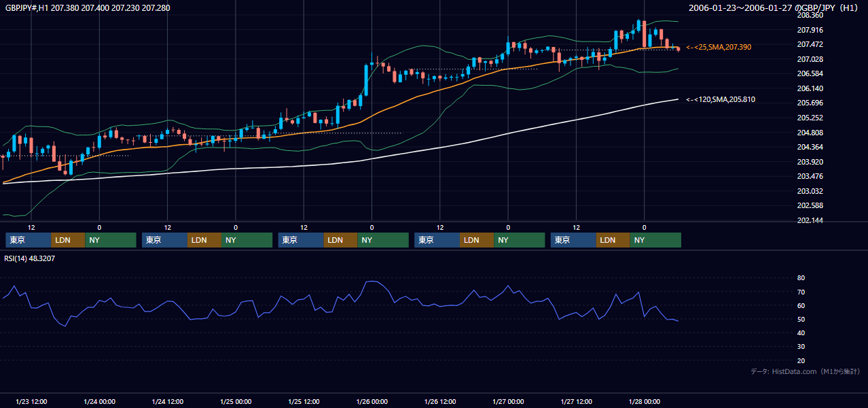This screenshot has width=868, height=408.
Task: Select the 東京 session block for 1/27
Action: (573, 240)
